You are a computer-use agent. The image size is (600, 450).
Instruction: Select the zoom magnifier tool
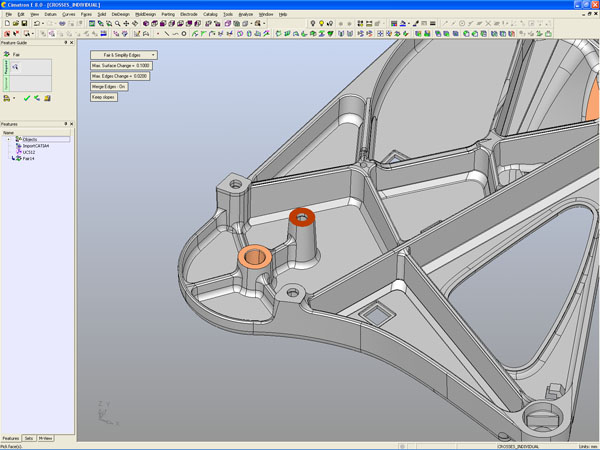point(118,23)
